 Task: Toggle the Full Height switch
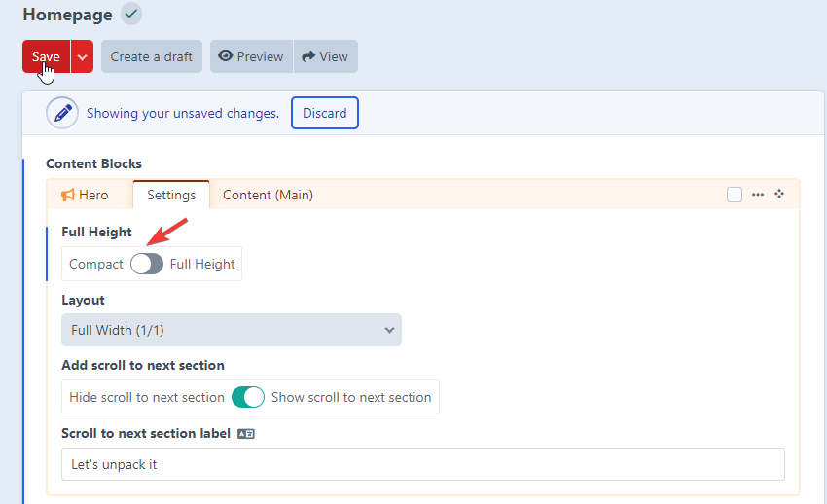(147, 264)
